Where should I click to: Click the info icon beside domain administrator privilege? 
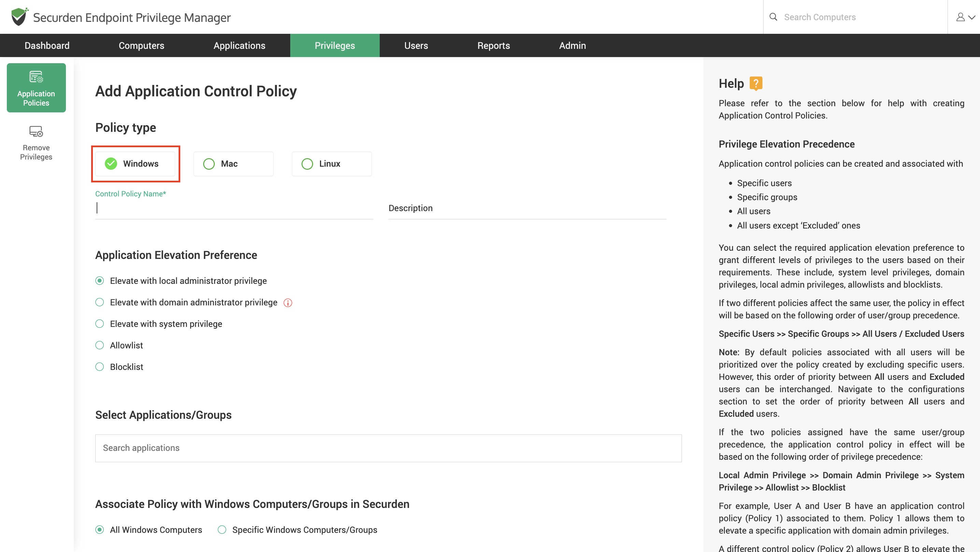[x=288, y=303]
